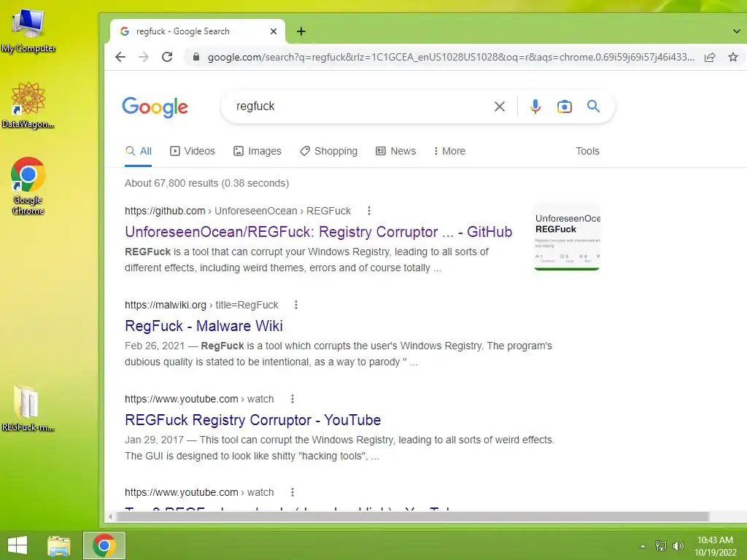Viewport: 747px width, 560px height.
Task: Click the Google logo
Action: (155, 107)
